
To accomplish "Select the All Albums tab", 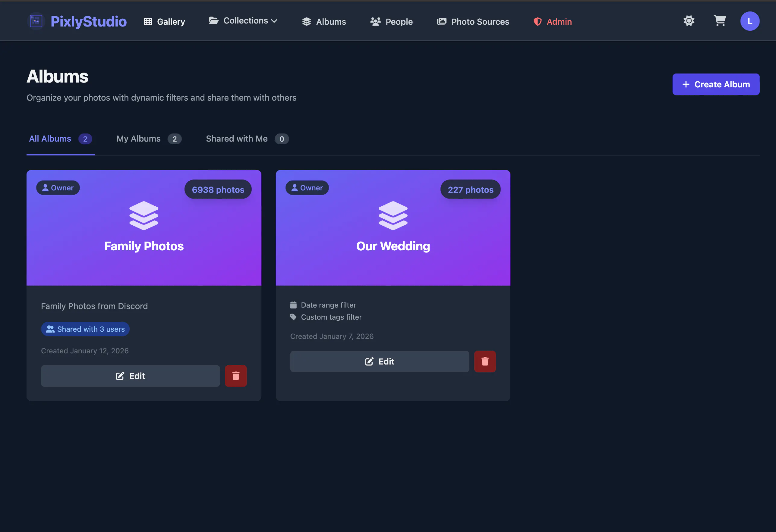I will tap(60, 139).
